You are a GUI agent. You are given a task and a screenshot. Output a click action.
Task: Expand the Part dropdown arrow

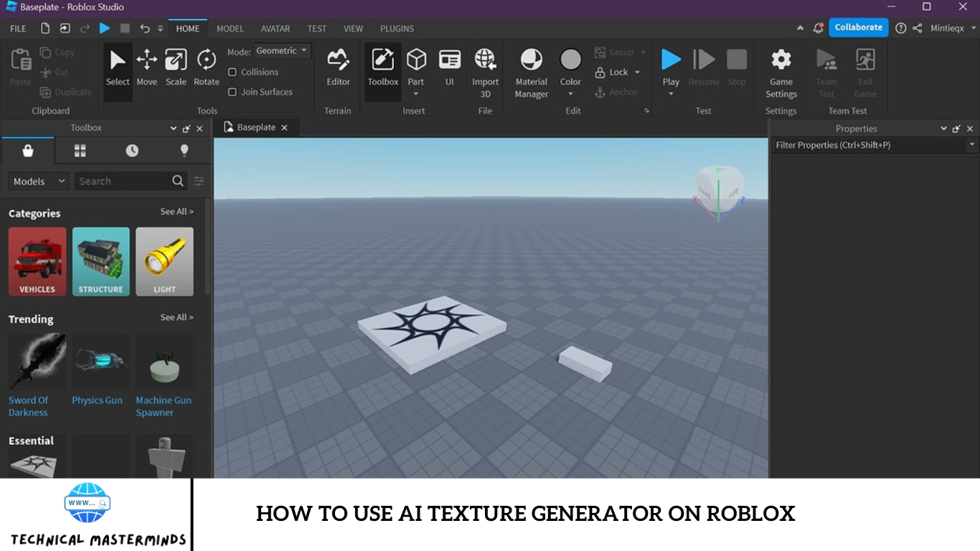click(x=416, y=94)
